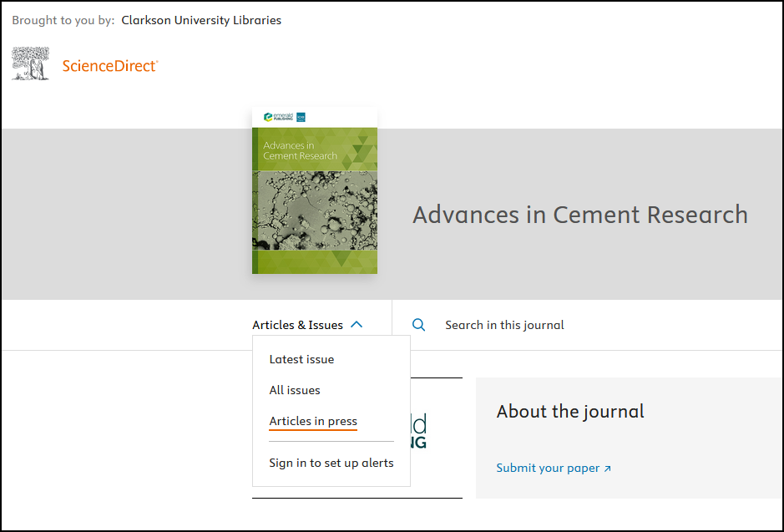Click the journal cover microscopy image
The image size is (784, 532).
(x=315, y=210)
